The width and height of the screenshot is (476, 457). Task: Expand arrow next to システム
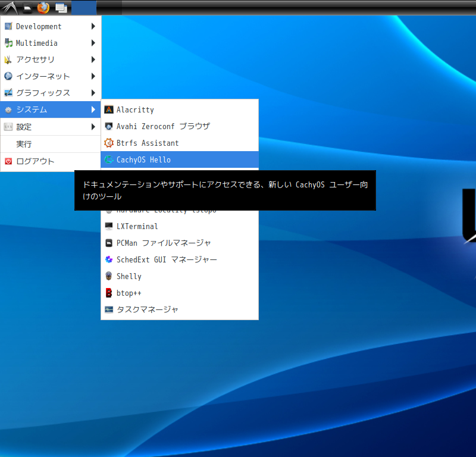click(93, 109)
